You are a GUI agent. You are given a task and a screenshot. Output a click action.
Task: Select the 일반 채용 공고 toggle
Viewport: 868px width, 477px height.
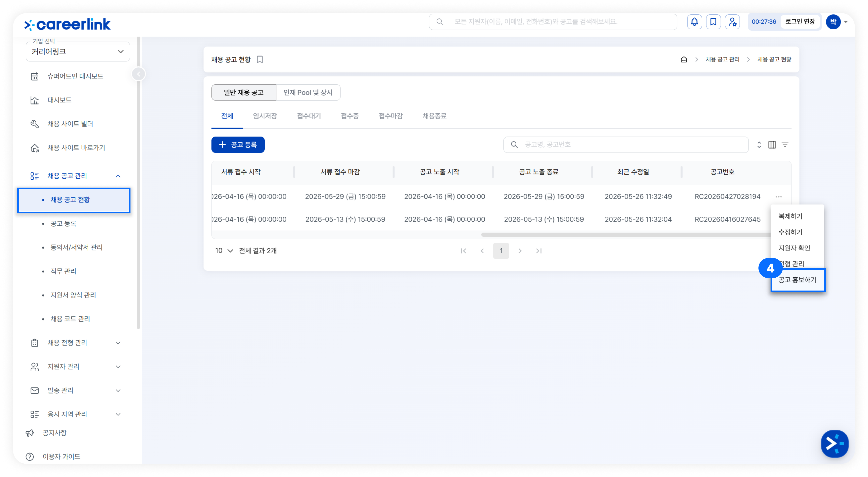(x=244, y=92)
